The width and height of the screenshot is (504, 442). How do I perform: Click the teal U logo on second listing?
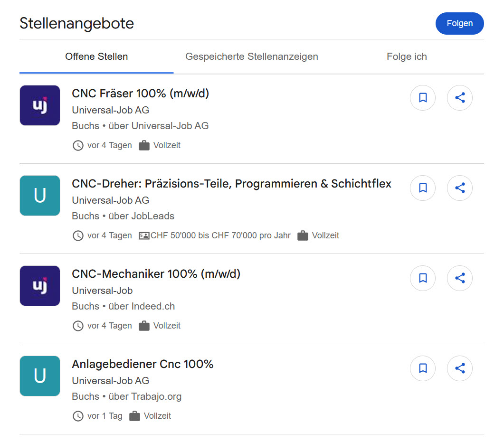39,196
